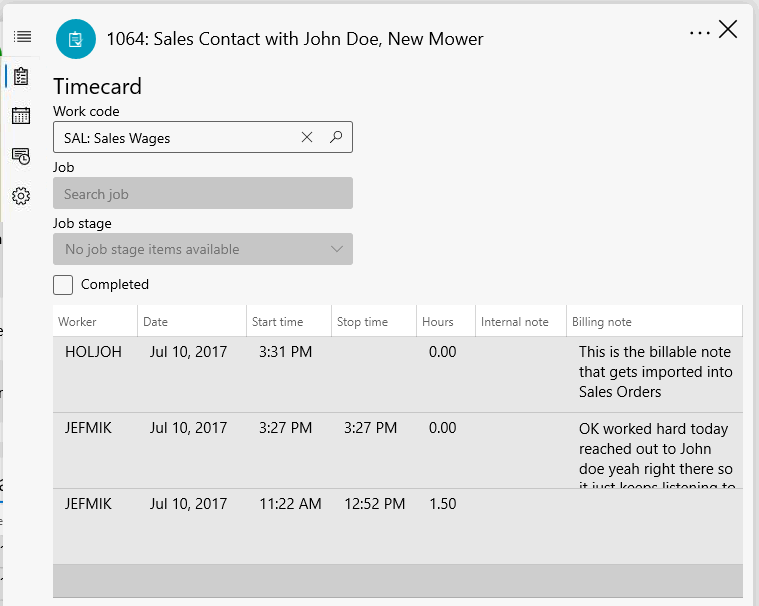Open the more options ellipsis menu

tap(700, 32)
